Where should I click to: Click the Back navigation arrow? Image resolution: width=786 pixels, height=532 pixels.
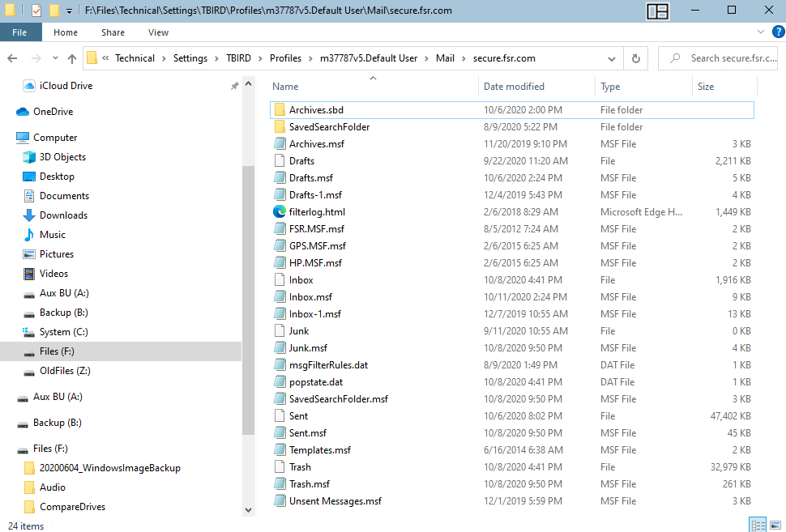[12, 58]
